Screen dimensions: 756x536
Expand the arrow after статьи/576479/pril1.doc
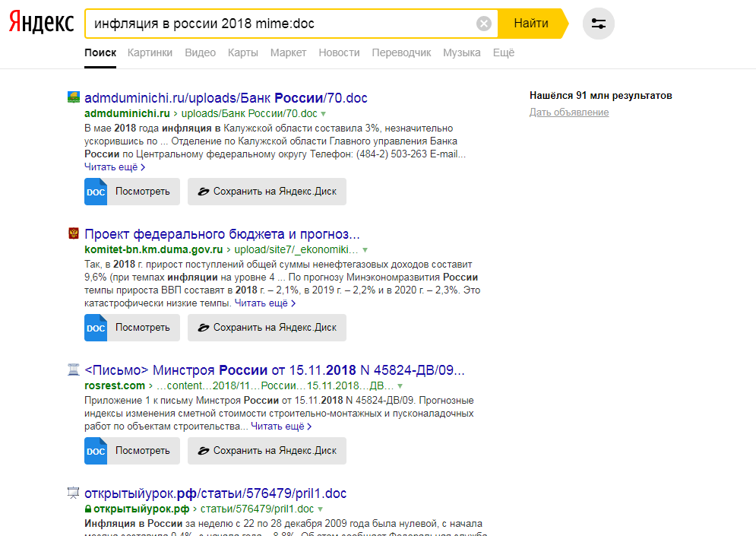click(320, 509)
